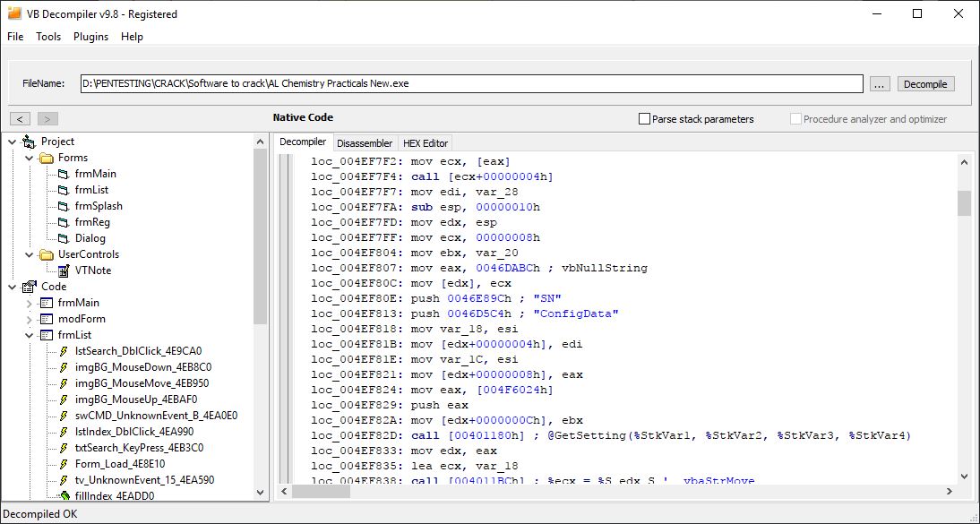The height and width of the screenshot is (524, 980).
Task: Collapse the Forms folder node
Action: (x=29, y=159)
